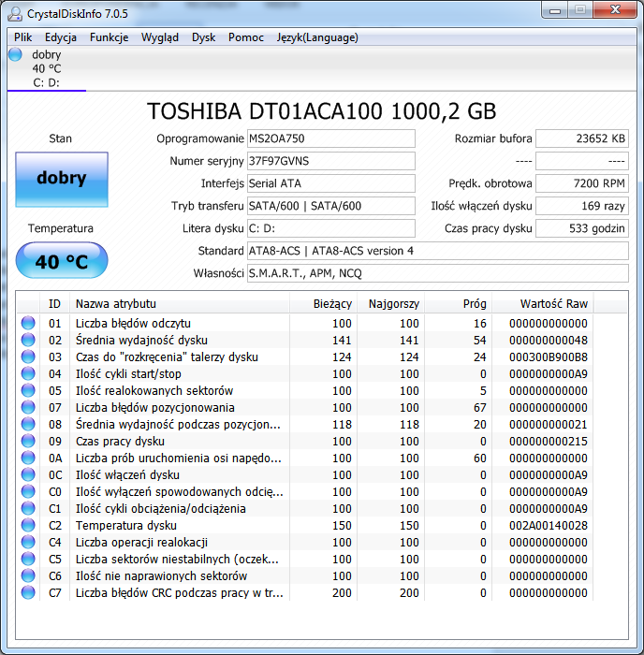Click the Interfejs field Serial ATA
The height and width of the screenshot is (655, 644).
pos(331,183)
